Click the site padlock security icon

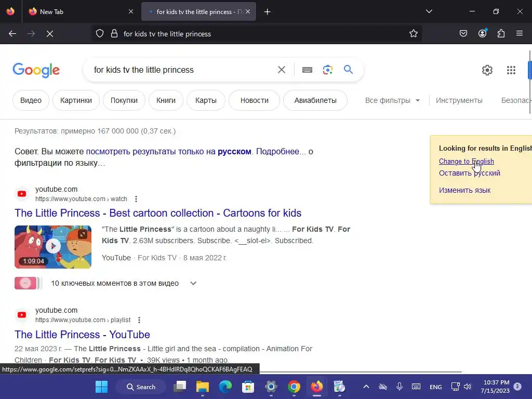pos(114,34)
